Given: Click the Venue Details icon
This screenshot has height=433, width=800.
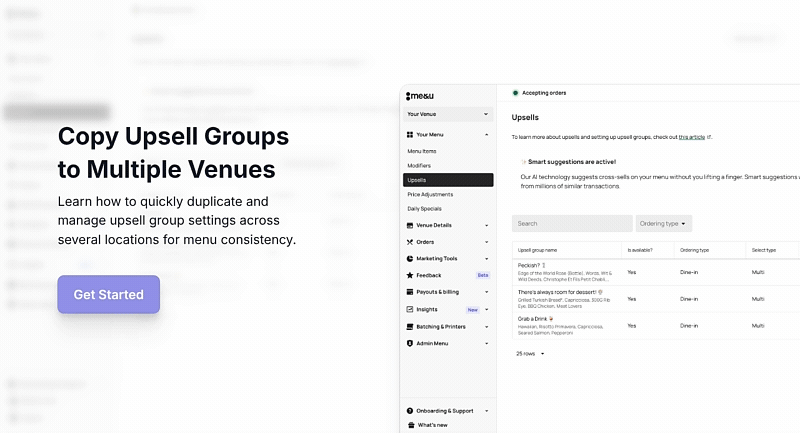Looking at the screenshot, I should pyautogui.click(x=410, y=225).
